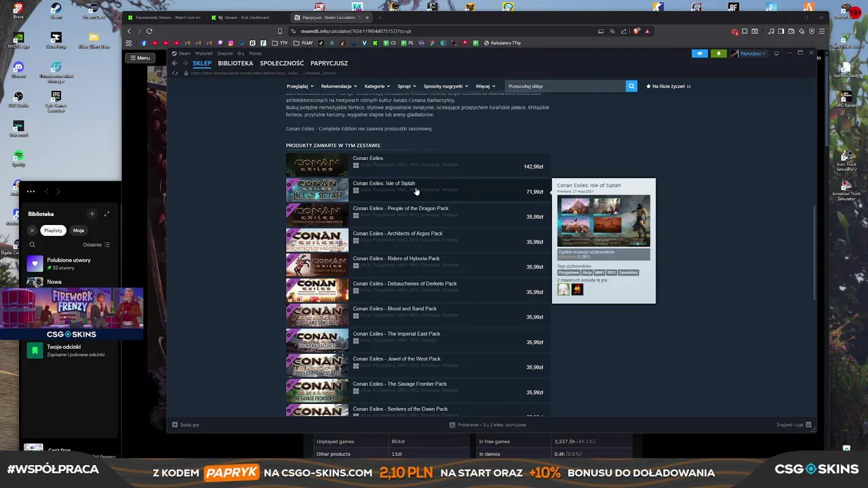The height and width of the screenshot is (488, 868).
Task: Expand Spotify library with the arrows icon
Action: [106, 214]
